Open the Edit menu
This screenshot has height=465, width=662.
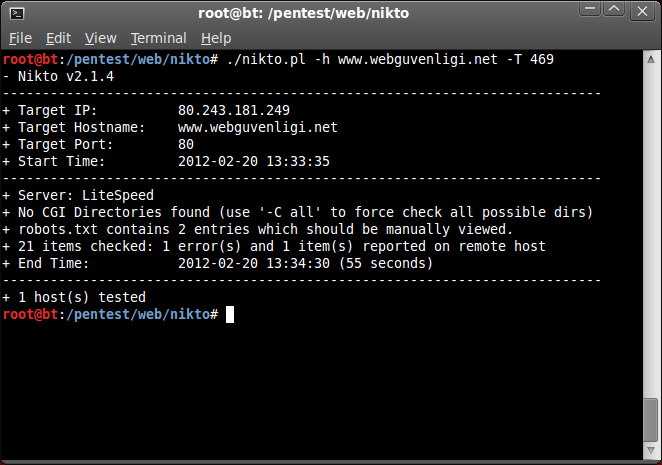coord(58,38)
